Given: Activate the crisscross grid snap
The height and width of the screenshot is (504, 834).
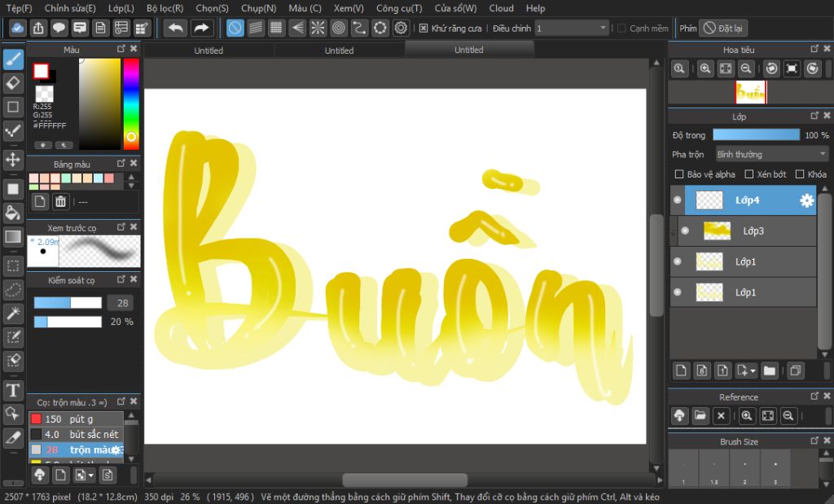Looking at the screenshot, I should point(276,28).
